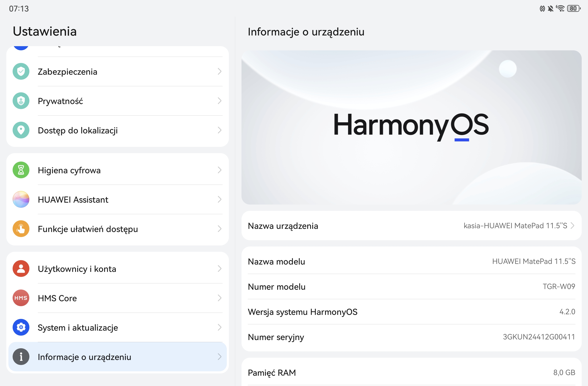Open the Prywatność settings

118,101
